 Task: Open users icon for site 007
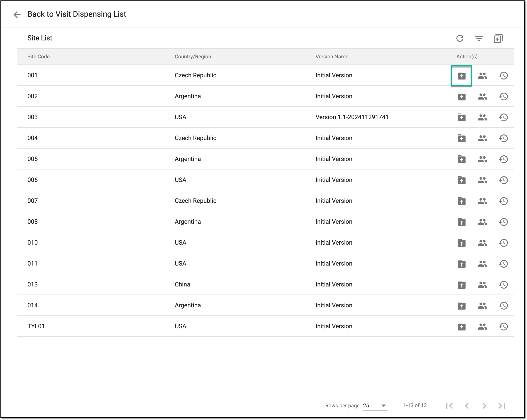point(482,201)
